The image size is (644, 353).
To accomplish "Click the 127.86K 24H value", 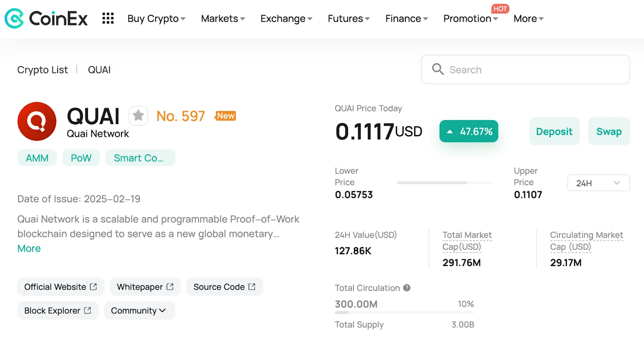I will pos(353,251).
